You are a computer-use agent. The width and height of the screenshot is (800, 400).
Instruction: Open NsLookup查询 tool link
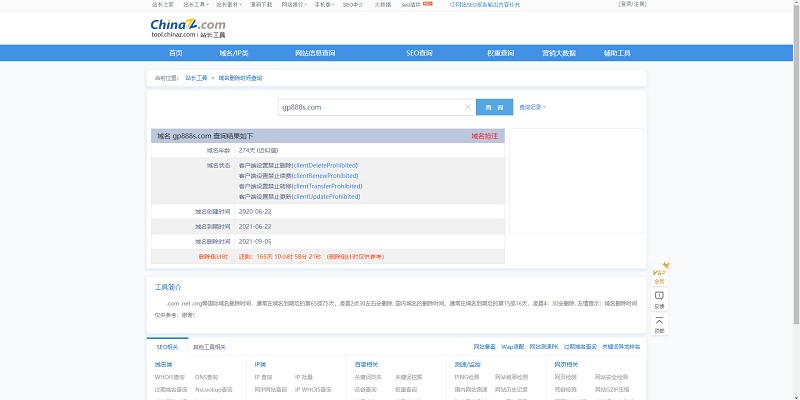point(213,389)
